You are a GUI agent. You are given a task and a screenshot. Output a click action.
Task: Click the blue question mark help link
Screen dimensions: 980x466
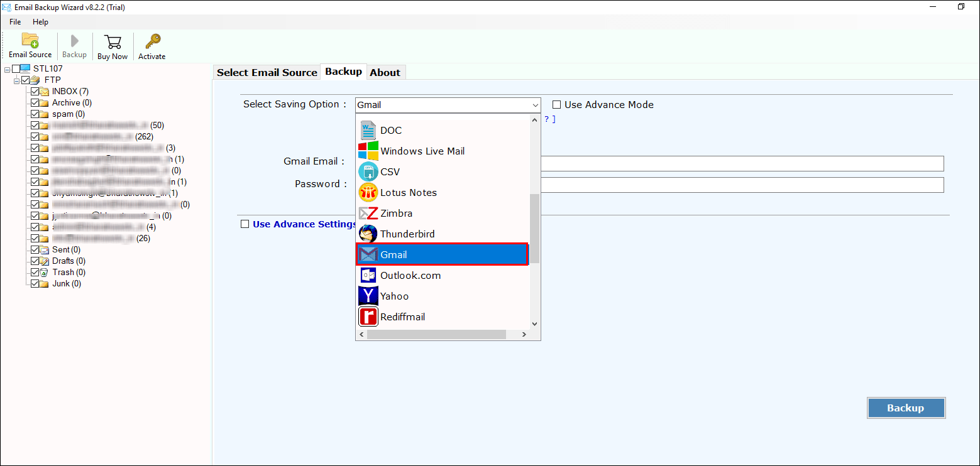pos(547,119)
